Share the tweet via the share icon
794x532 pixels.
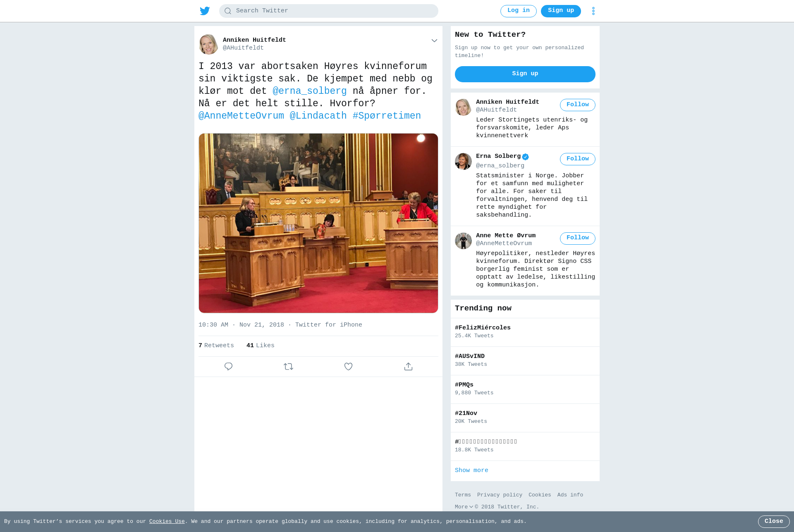coord(408,367)
